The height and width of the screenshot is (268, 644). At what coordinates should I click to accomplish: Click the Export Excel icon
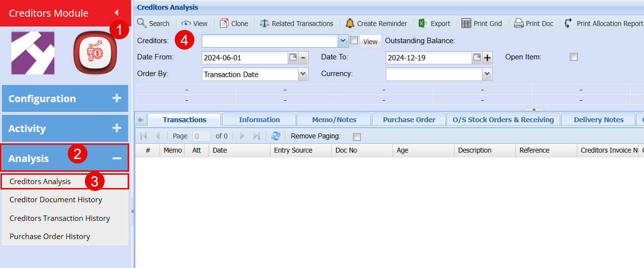click(x=423, y=23)
